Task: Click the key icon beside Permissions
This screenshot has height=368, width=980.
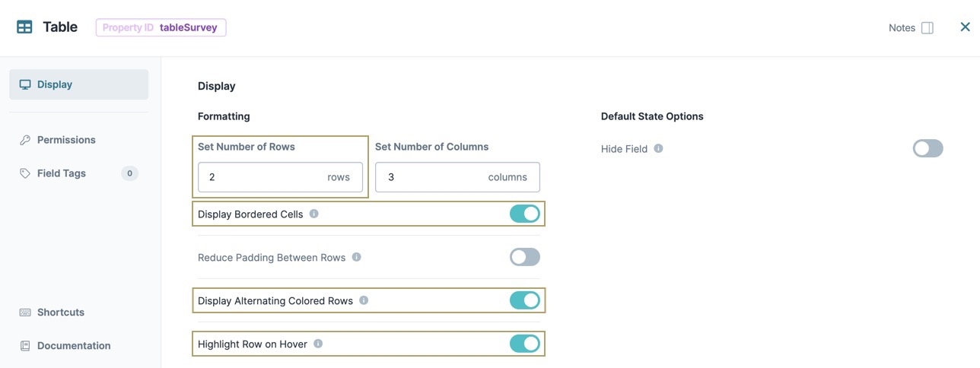Action: point(25,140)
